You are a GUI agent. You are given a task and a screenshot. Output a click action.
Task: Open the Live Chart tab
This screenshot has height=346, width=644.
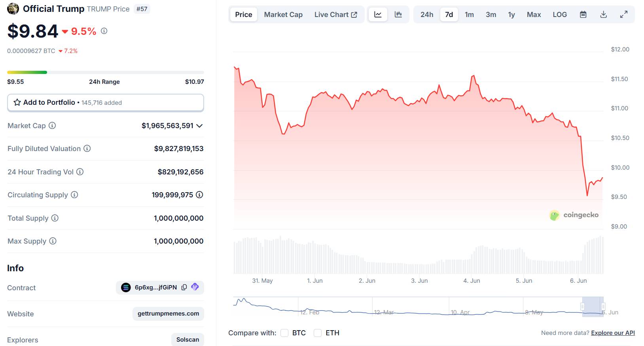(336, 15)
